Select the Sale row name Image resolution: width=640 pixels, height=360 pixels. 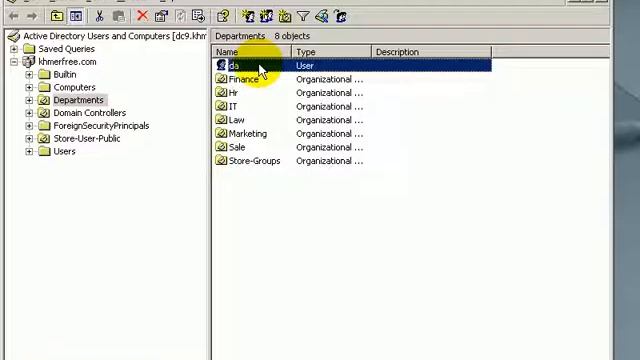click(x=237, y=147)
